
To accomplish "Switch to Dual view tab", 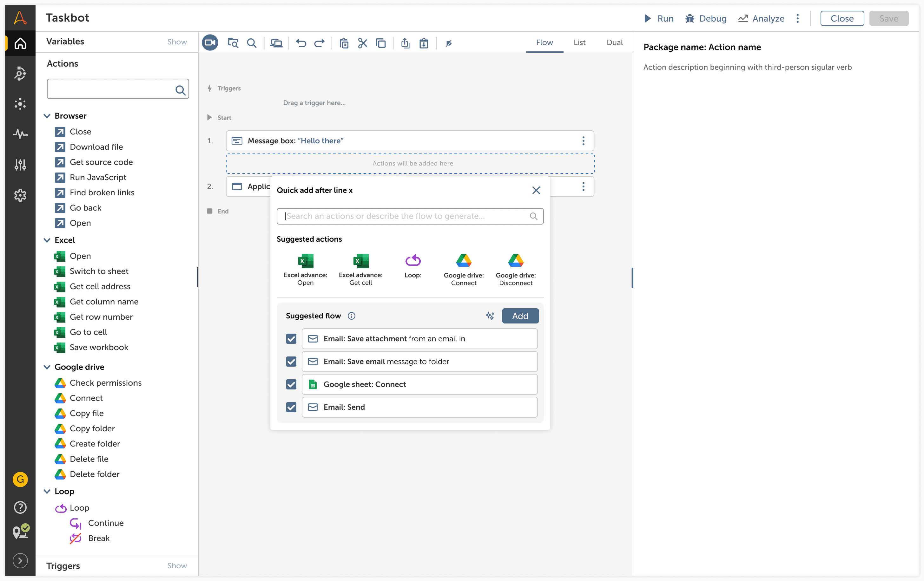I will [x=614, y=42].
